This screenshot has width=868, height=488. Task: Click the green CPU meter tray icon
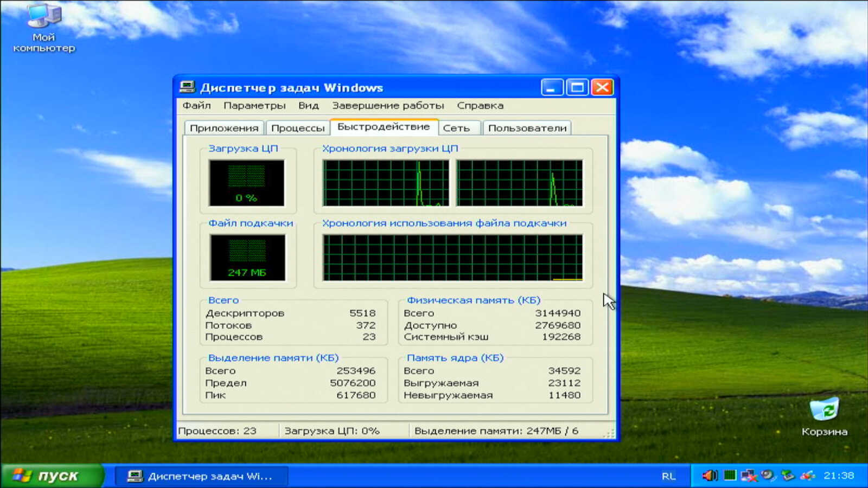[x=730, y=476]
